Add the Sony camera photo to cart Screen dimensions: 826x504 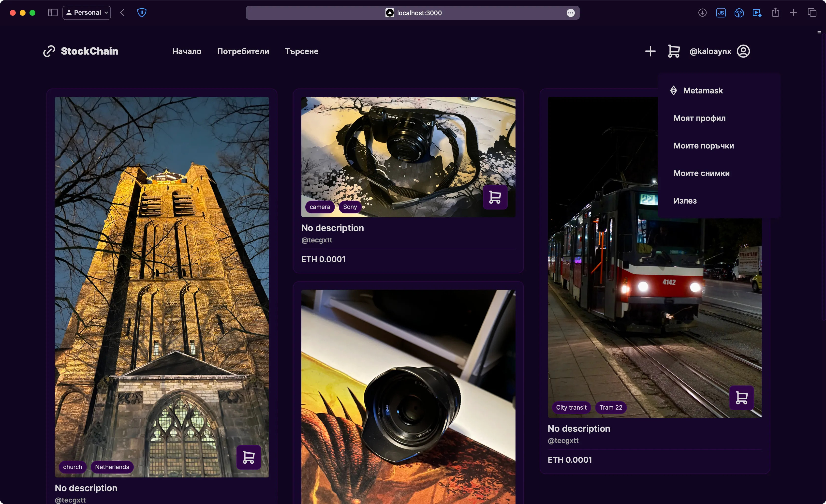pos(495,197)
